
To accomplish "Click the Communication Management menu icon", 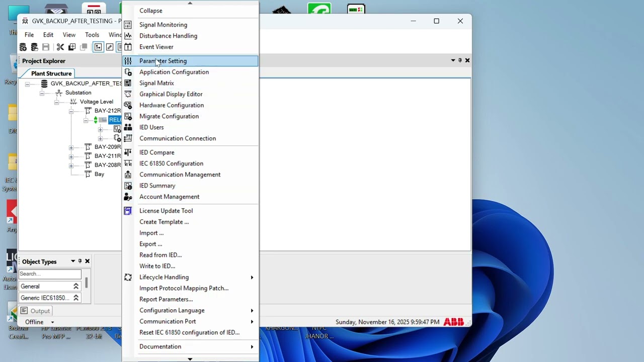I will pos(128,174).
